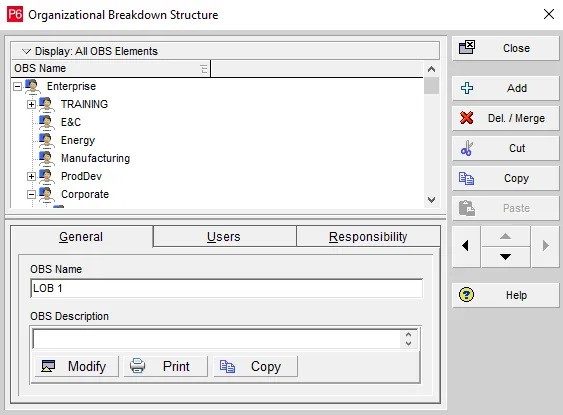Click the OBS Name input field

(x=227, y=288)
